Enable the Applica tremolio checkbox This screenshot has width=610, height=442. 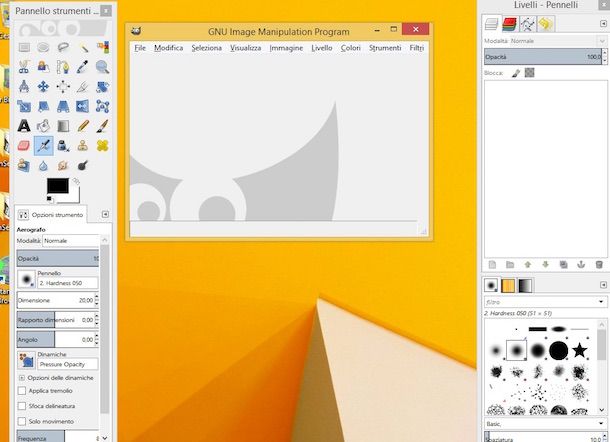[x=22, y=391]
